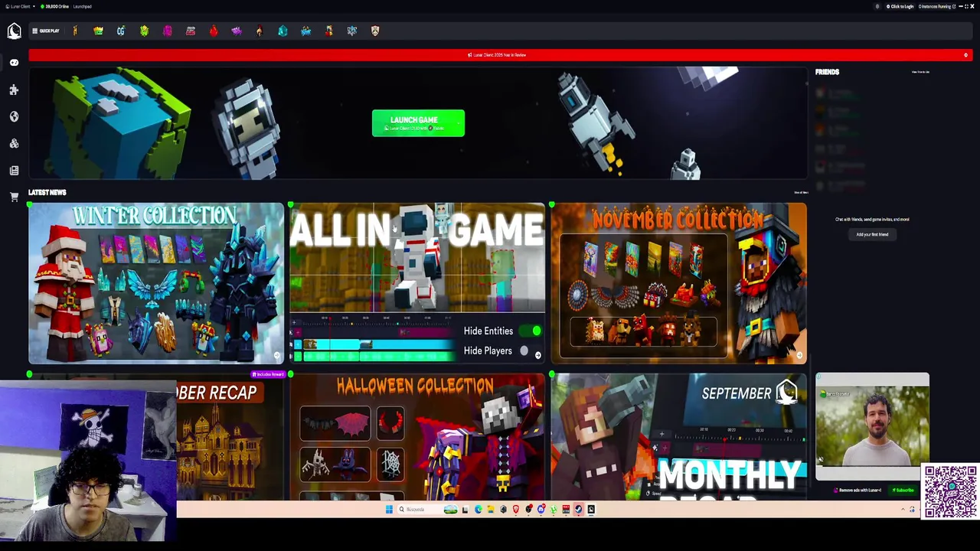Viewport: 980px width, 551px height.
Task: Select the first quick play server icon after Quick Play
Action: coord(75,31)
